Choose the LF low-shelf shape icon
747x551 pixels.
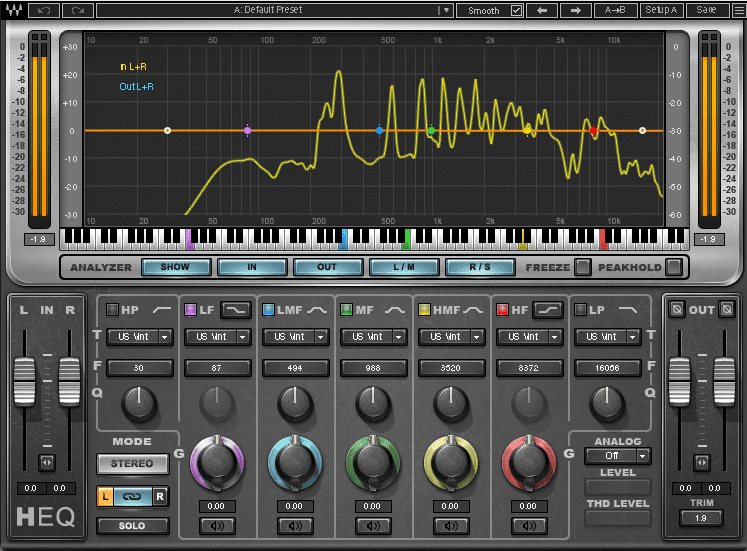236,310
